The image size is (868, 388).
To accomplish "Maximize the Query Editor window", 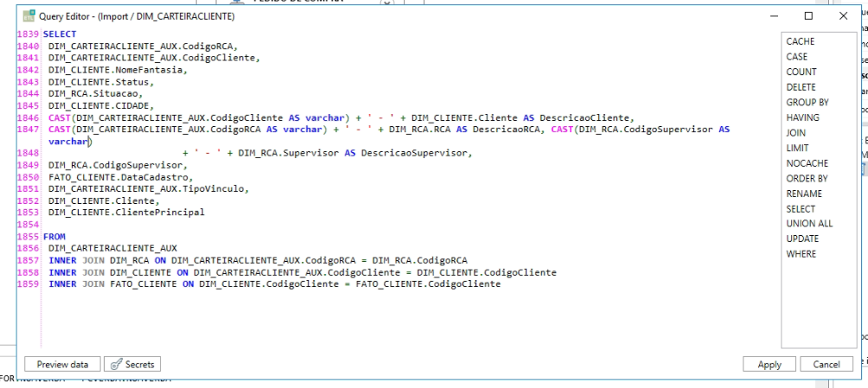I will [808, 16].
